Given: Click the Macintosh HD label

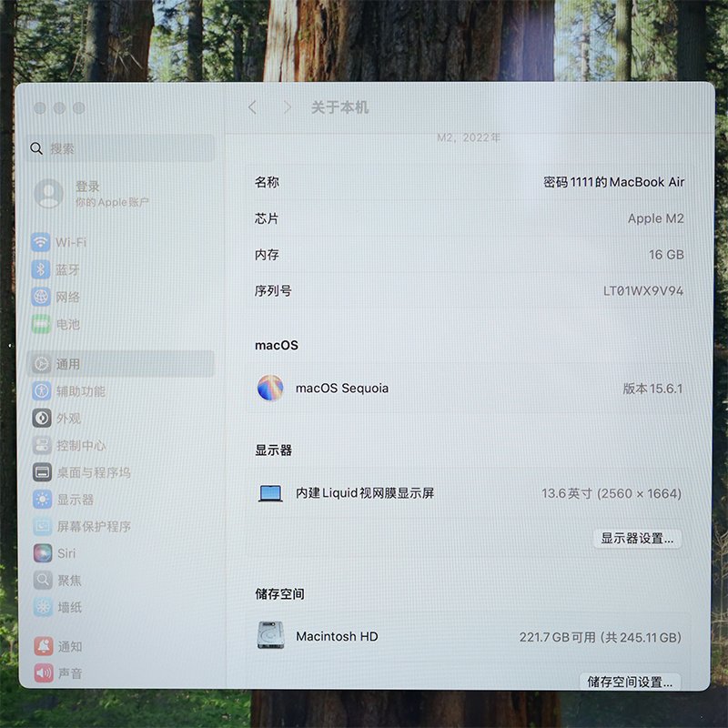Looking at the screenshot, I should [337, 636].
